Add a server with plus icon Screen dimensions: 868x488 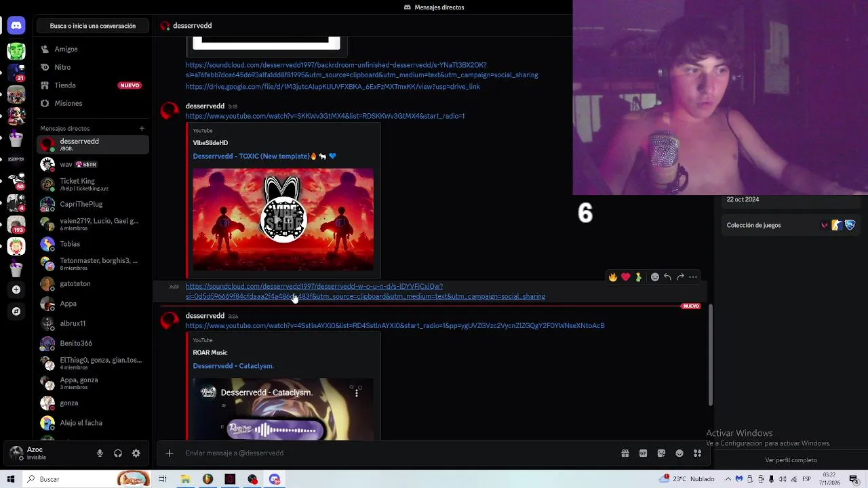click(x=16, y=289)
